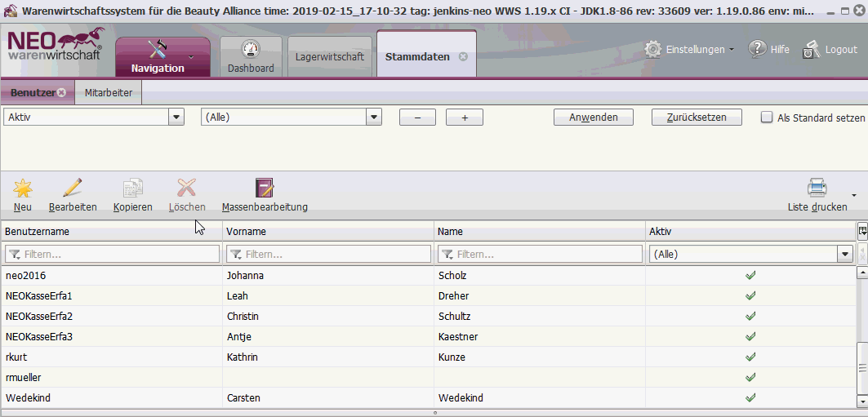
Task: Click the Einstellungen gear icon
Action: tap(653, 49)
